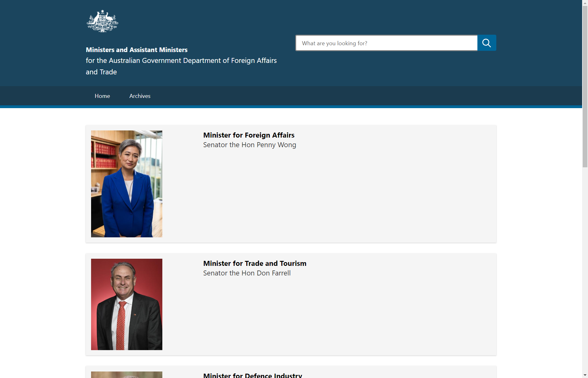Click the magnifying glass search button
588x378 pixels.
(487, 43)
